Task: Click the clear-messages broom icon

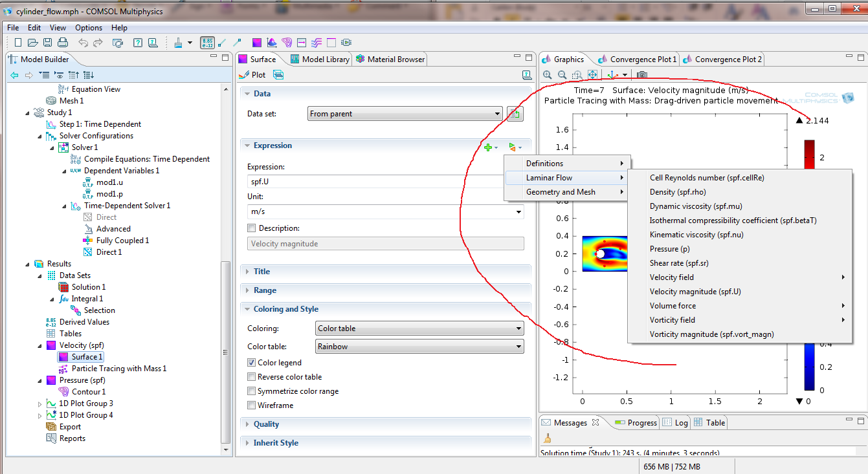Action: [548, 437]
